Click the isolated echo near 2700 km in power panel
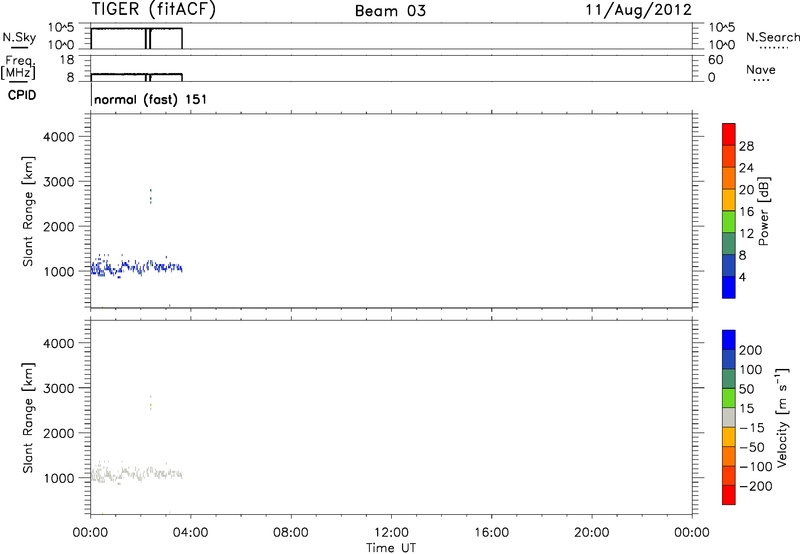This screenshot has height=554, width=800. point(151,196)
